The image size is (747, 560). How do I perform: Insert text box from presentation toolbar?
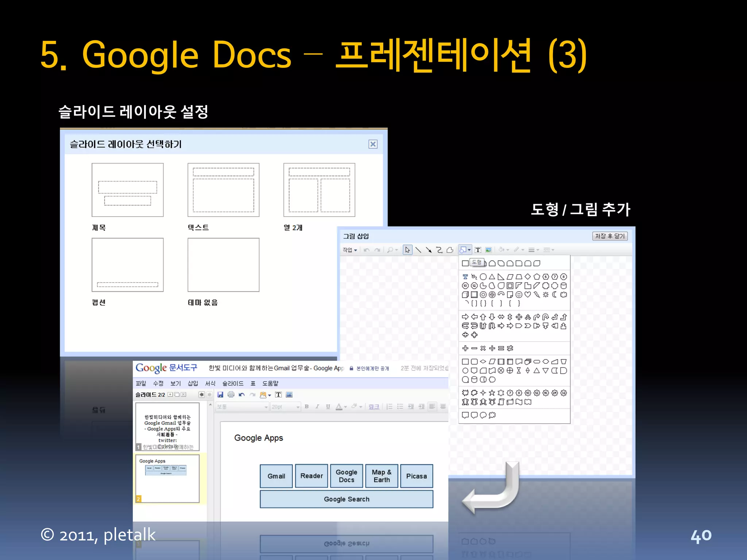(x=278, y=394)
